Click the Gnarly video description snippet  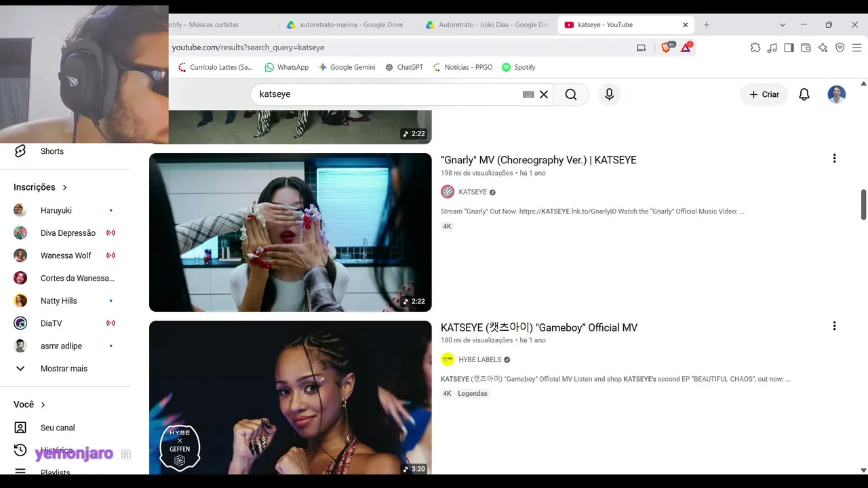pyautogui.click(x=593, y=211)
